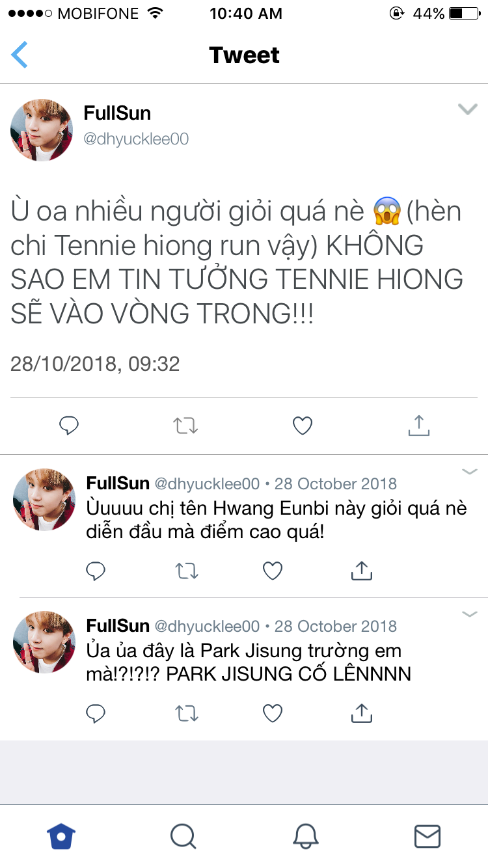Image resolution: width=488 pixels, height=868 pixels.
Task: Tap the back arrow to leave Tweet
Action: coord(20,55)
